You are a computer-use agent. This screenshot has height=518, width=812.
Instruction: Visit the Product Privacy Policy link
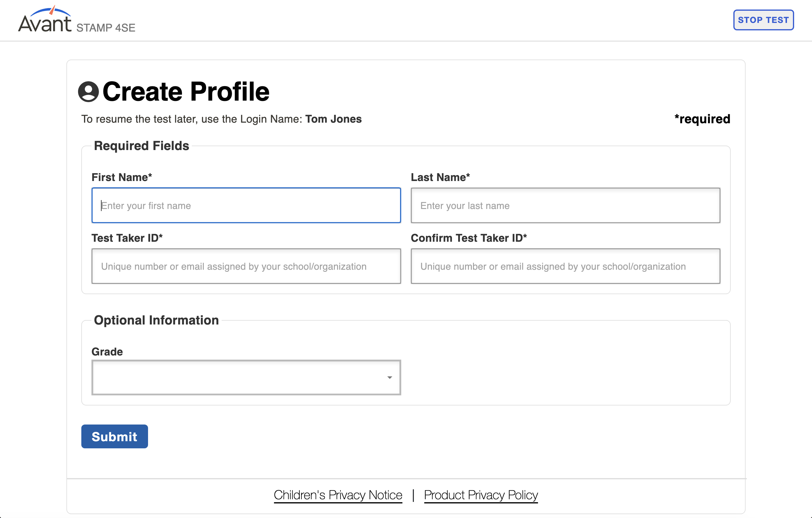(481, 495)
